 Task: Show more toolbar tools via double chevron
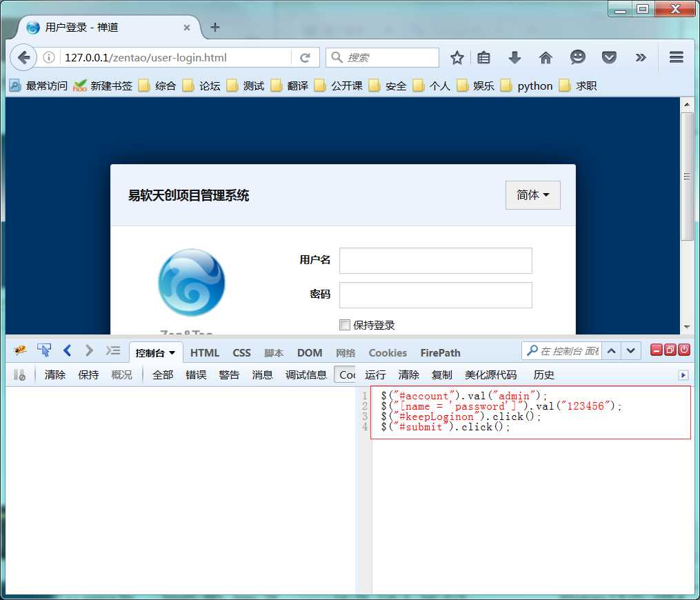640,58
